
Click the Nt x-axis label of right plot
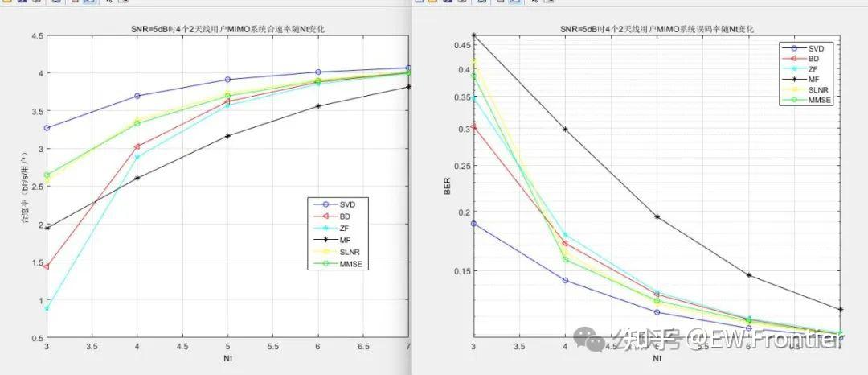(657, 358)
